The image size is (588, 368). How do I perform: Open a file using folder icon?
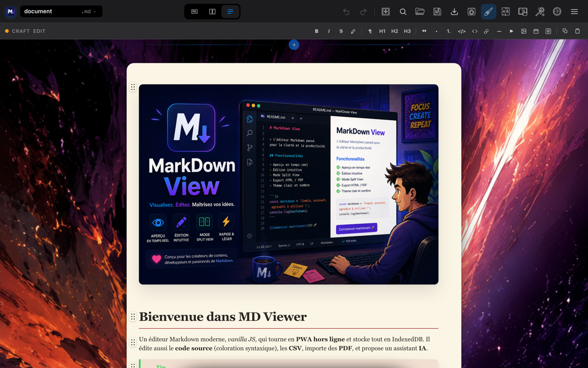click(x=420, y=11)
